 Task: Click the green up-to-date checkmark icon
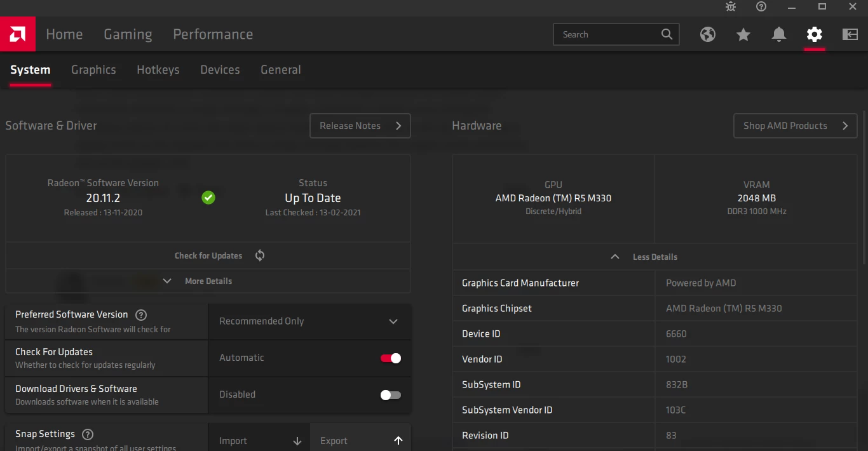point(208,198)
